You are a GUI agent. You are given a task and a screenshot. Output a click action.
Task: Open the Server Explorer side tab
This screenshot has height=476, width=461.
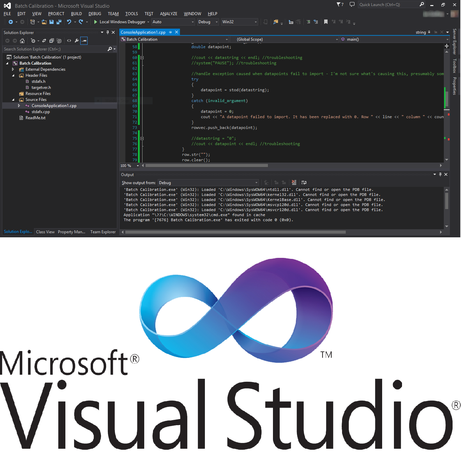click(x=454, y=41)
